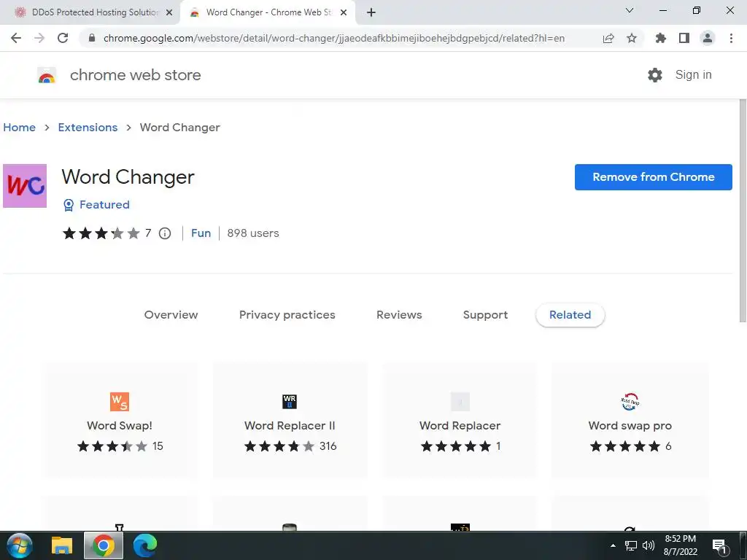
Task: Click the chrome web store rainbow logo
Action: [x=47, y=75]
